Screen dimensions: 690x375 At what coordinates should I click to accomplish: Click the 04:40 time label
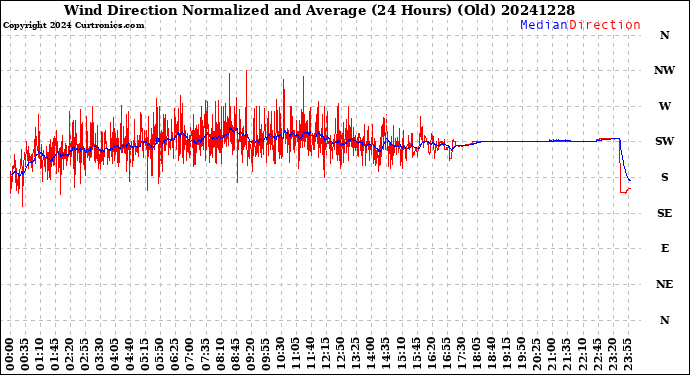130,354
